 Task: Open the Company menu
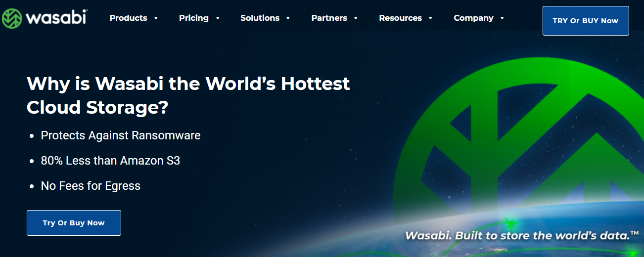(x=474, y=18)
